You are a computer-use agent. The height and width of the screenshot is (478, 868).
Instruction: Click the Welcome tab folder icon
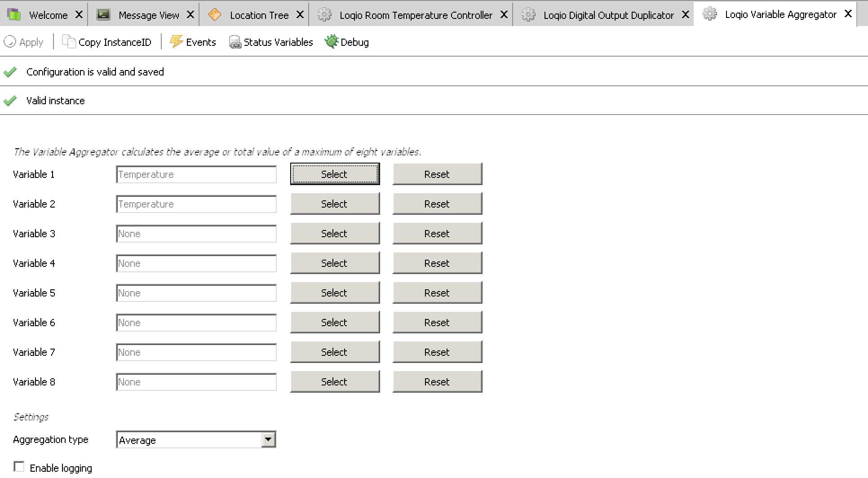click(x=14, y=14)
